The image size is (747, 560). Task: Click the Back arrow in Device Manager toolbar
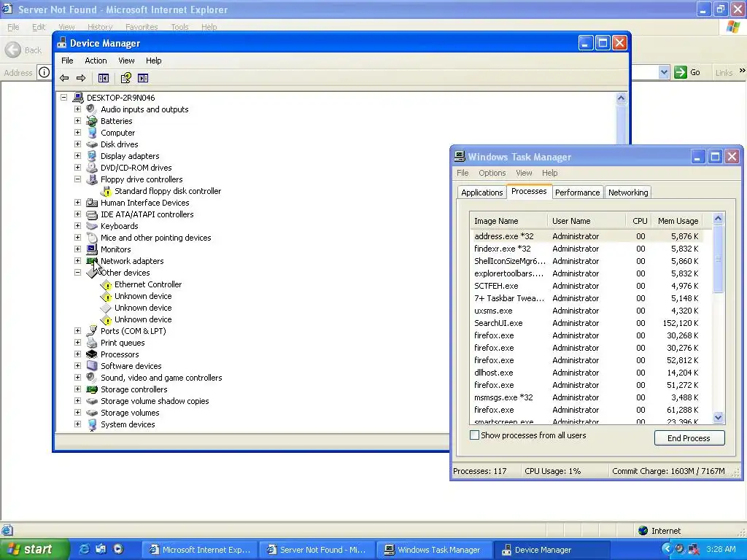64,78
